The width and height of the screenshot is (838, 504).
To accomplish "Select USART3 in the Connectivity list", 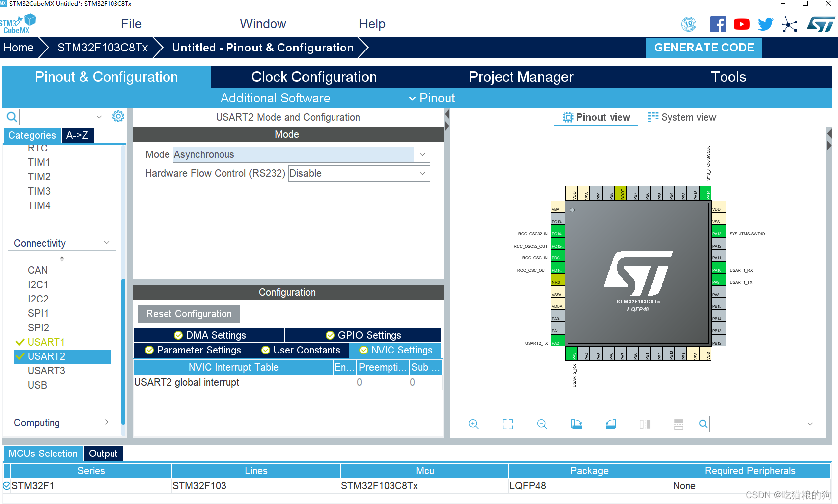I will [46, 371].
